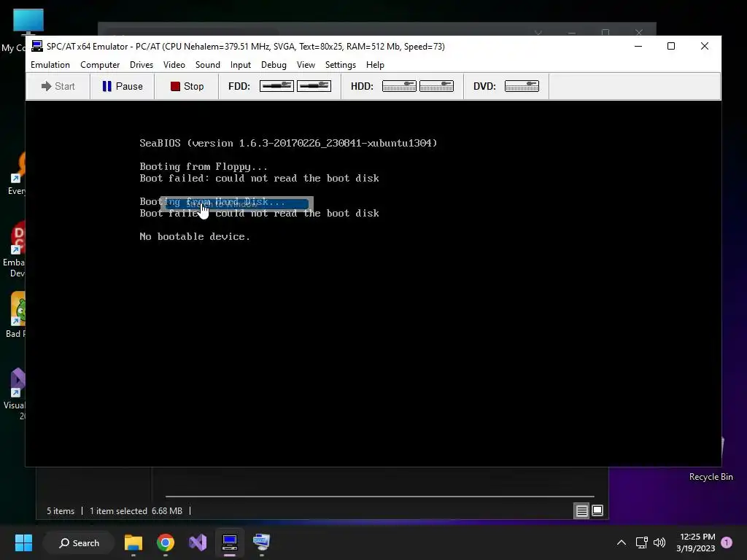Close the SPC/AT emulator window
The image size is (747, 560).
[705, 46]
